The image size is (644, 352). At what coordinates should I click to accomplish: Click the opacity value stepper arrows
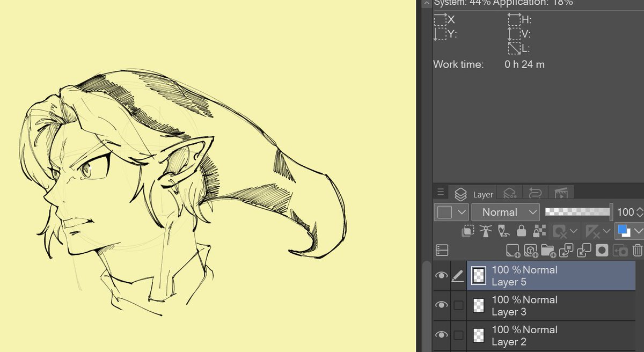(x=639, y=212)
